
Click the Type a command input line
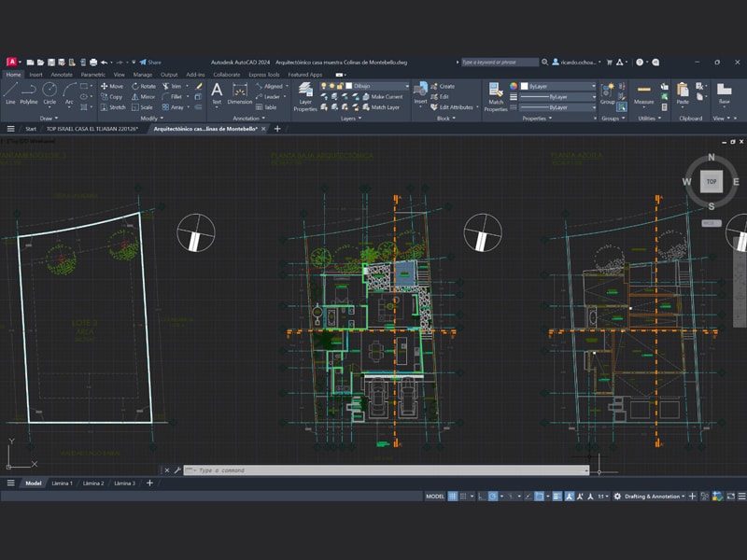pyautogui.click(x=387, y=470)
